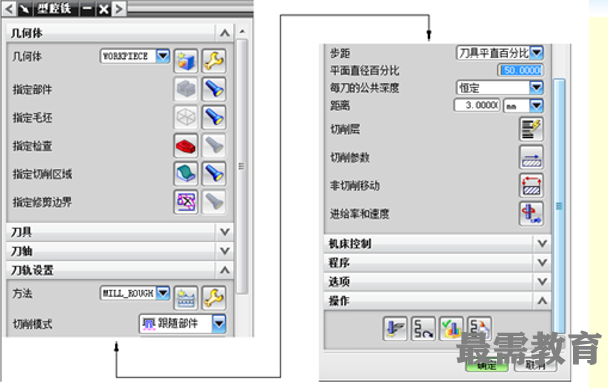The width and height of the screenshot is (608, 388).
Task: Open the 切削层 cut levels dialog
Action: [531, 129]
